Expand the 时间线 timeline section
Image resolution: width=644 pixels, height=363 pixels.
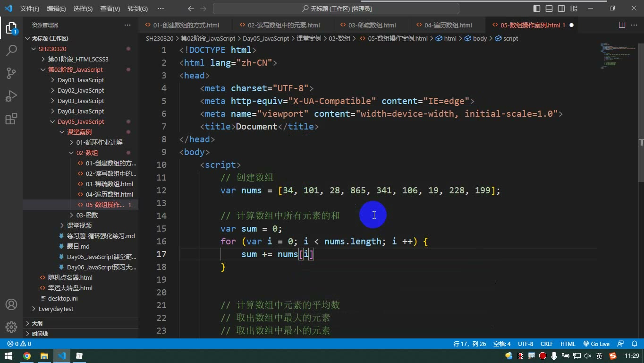80,334
